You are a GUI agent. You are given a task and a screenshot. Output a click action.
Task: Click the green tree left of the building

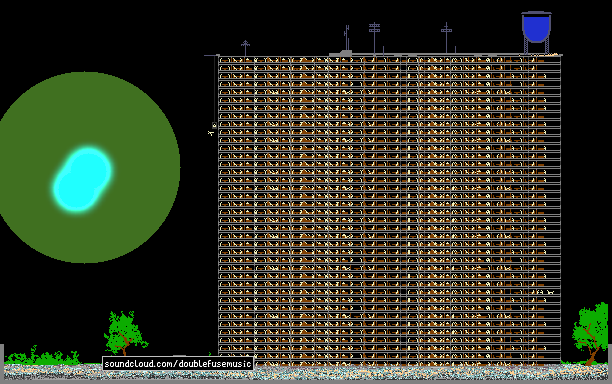[x=125, y=333]
